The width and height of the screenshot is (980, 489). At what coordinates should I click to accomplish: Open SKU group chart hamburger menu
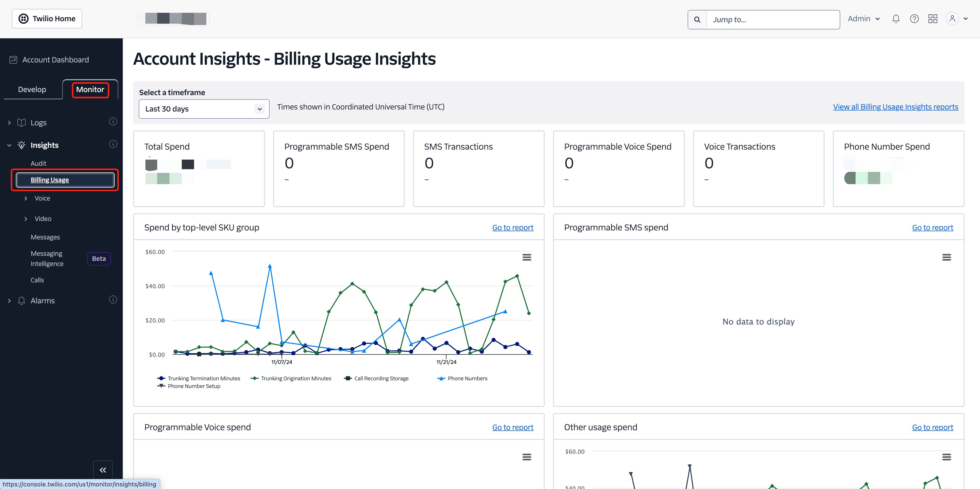(x=527, y=257)
